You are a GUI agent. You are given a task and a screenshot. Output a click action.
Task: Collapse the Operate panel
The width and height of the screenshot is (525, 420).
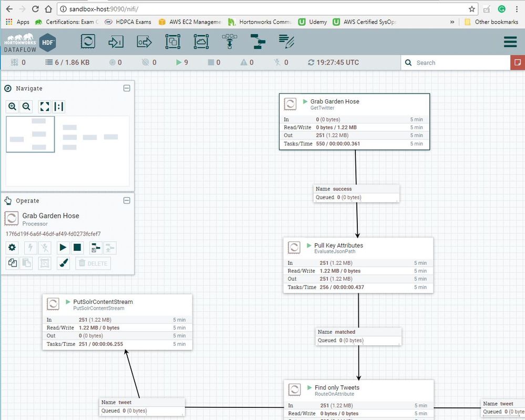pyautogui.click(x=127, y=200)
